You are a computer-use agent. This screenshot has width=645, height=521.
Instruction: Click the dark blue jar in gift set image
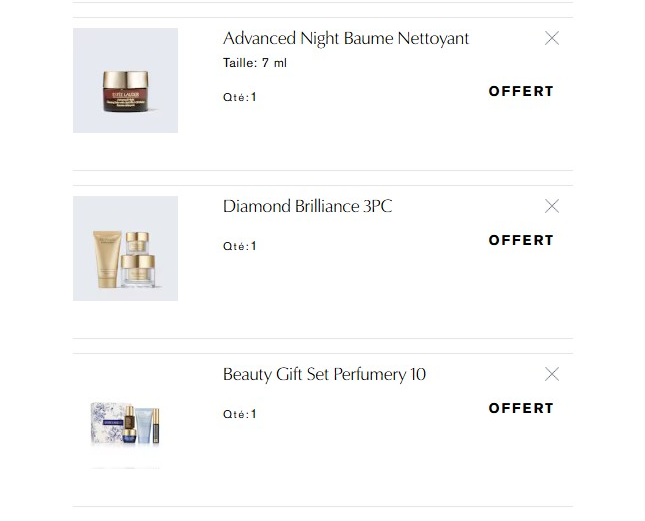129,436
